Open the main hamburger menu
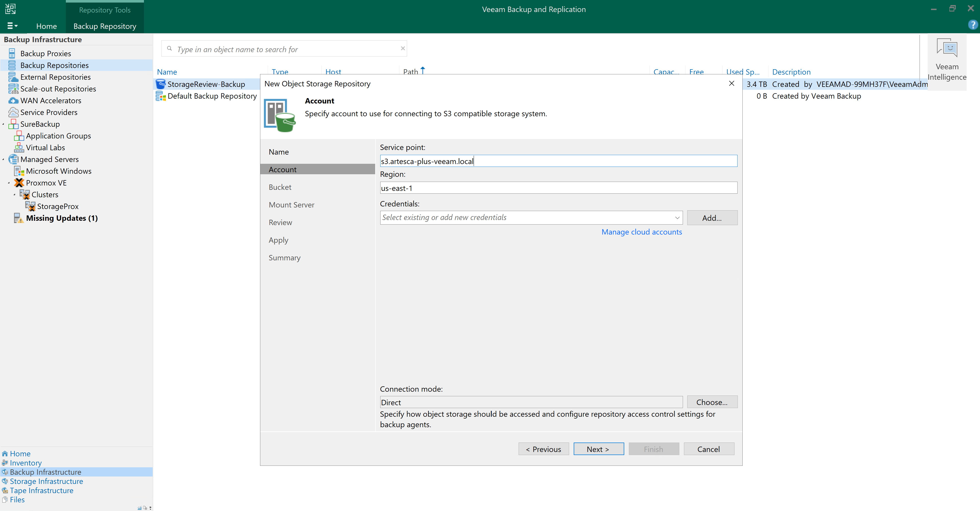Image resolution: width=980 pixels, height=511 pixels. pos(12,26)
